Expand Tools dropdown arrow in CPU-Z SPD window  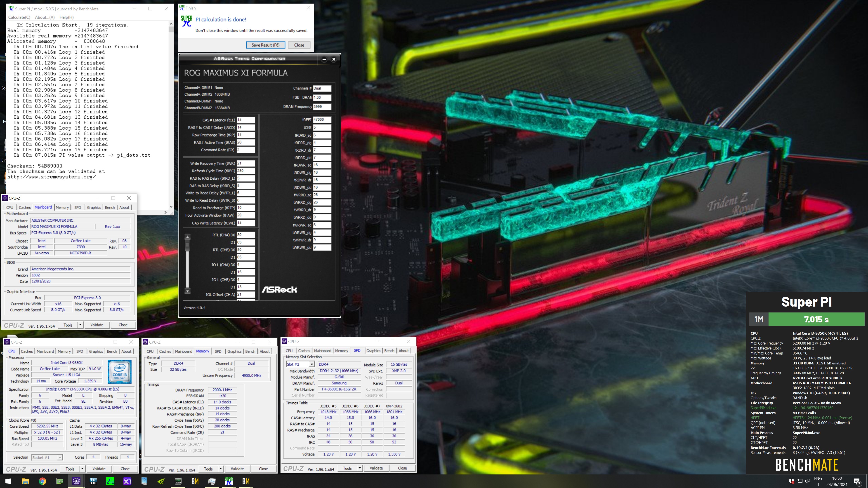click(x=360, y=468)
